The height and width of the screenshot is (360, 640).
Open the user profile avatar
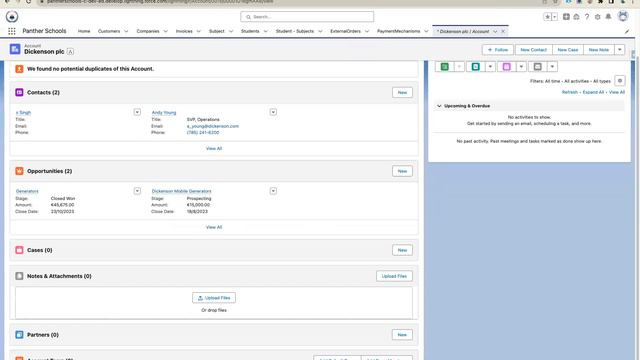pyautogui.click(x=623, y=16)
